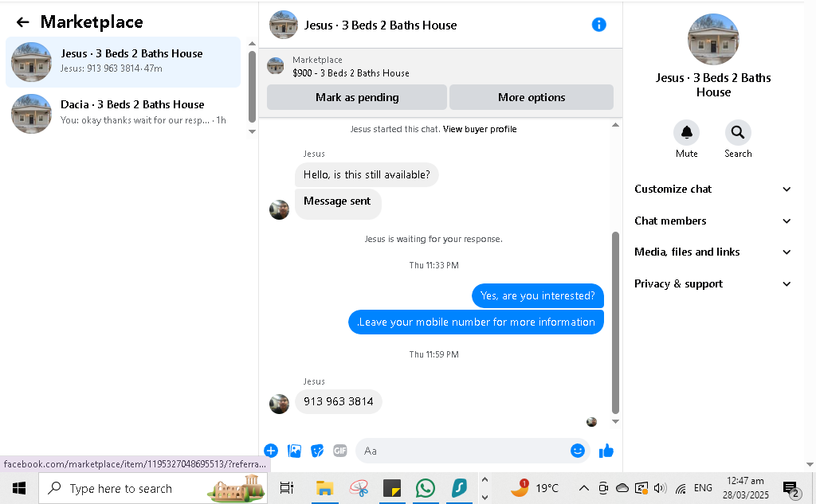Click Mark as pending button

357,97
